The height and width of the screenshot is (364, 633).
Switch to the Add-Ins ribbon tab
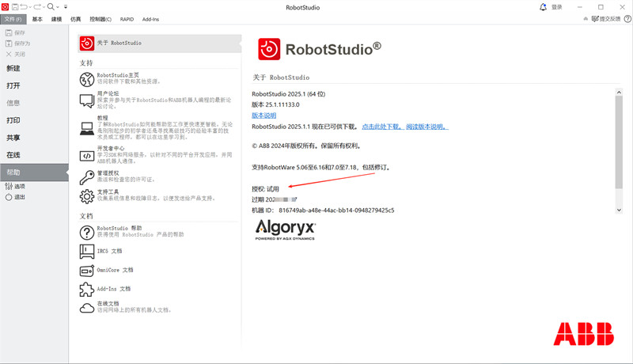[x=150, y=19]
